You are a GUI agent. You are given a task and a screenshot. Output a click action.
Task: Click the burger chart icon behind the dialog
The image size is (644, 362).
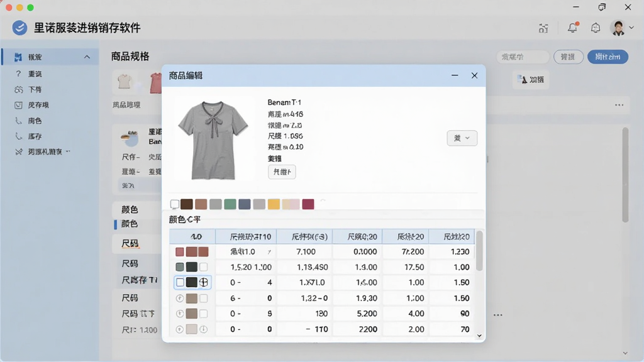tap(130, 138)
